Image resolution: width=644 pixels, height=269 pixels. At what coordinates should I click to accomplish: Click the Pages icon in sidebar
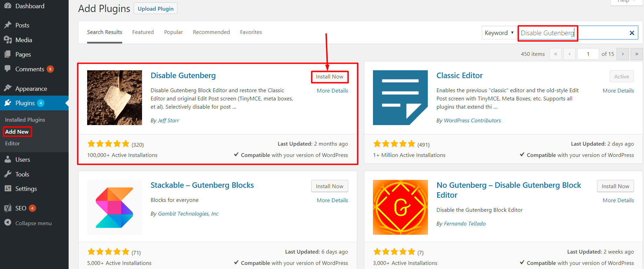coord(8,54)
